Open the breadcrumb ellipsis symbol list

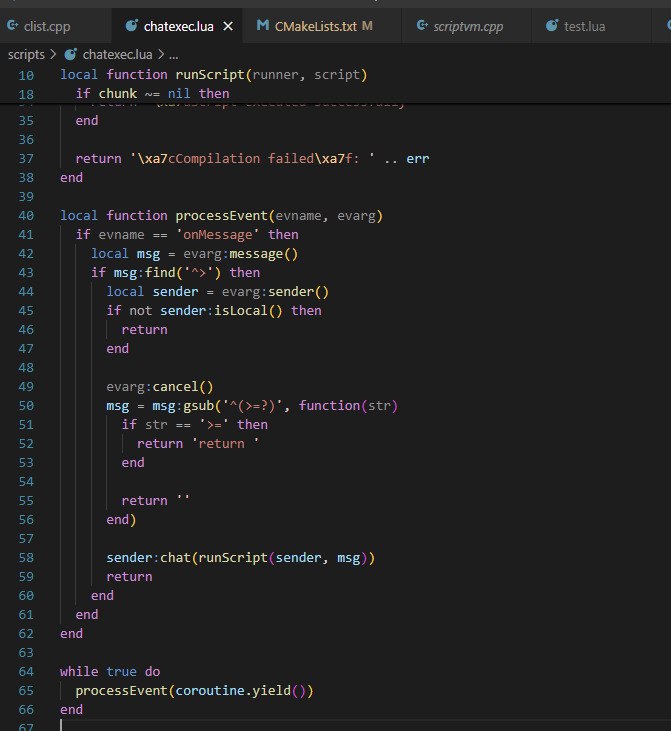click(173, 55)
